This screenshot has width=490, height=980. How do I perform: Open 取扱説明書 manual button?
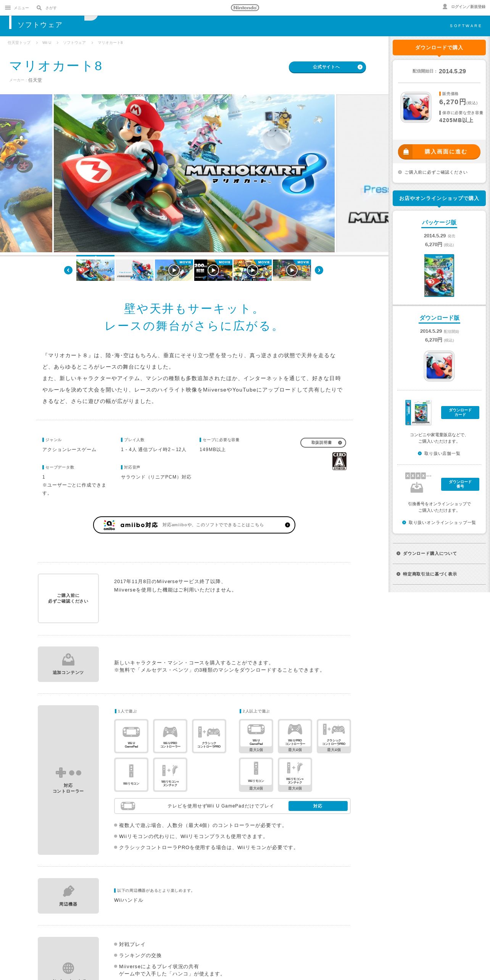coord(323,443)
